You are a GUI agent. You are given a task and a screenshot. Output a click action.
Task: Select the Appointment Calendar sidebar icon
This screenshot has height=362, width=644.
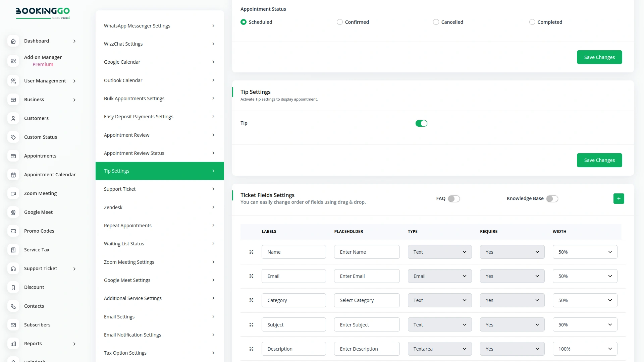13,175
